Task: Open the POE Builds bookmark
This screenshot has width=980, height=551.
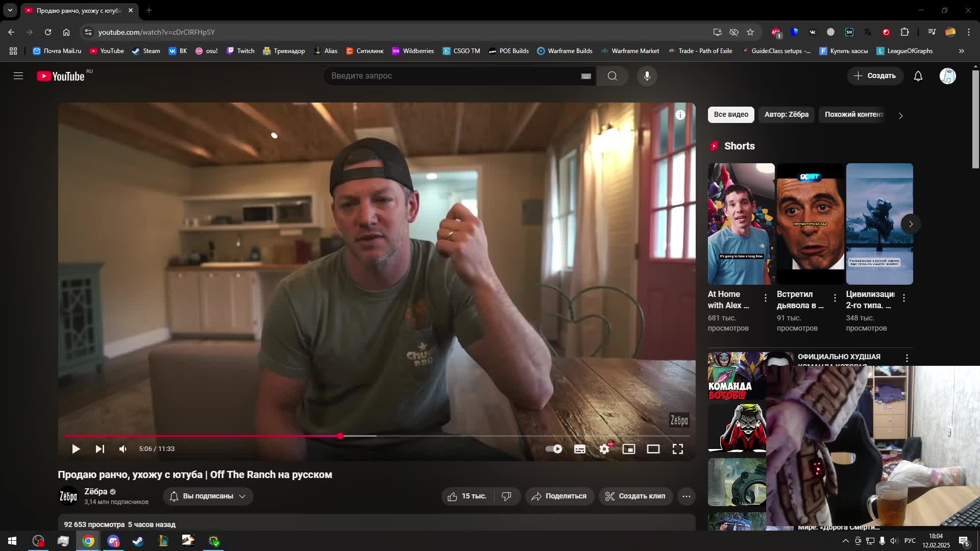Action: [508, 51]
